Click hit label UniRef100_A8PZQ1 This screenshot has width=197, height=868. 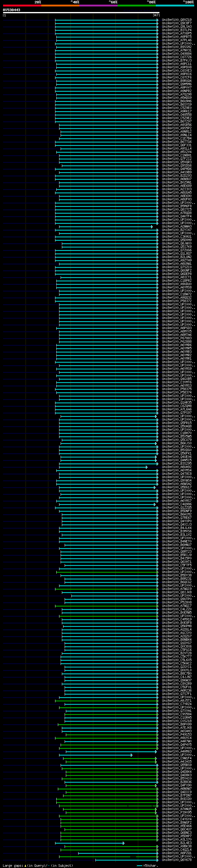tap(177, 854)
